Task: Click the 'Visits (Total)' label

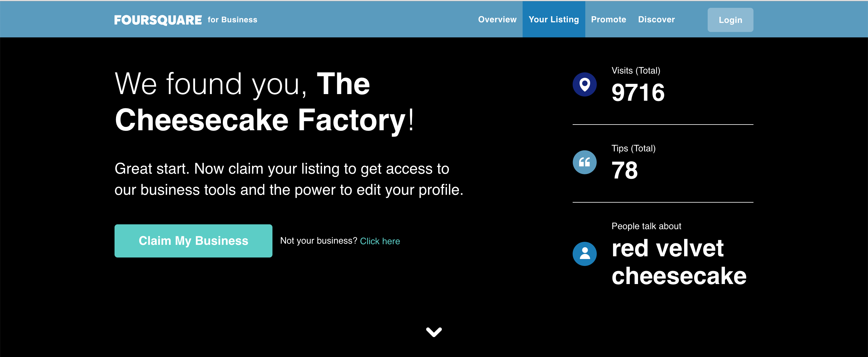Action: [636, 71]
